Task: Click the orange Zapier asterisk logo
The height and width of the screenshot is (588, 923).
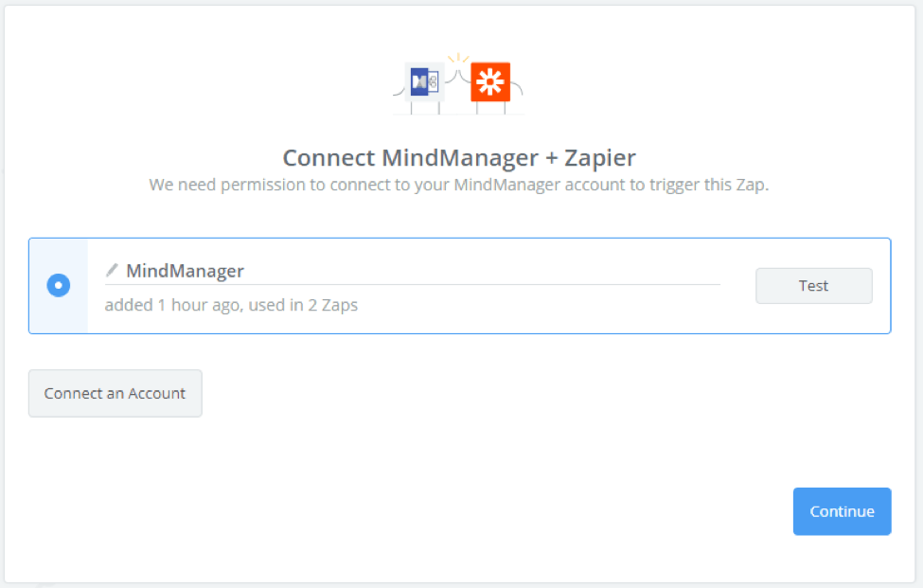Action: pyautogui.click(x=490, y=81)
